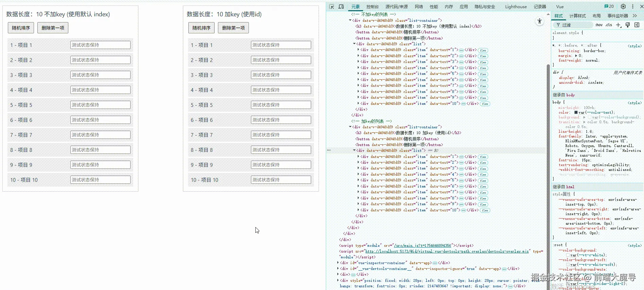Image resolution: width=644 pixels, height=290 pixels.
Task: Click the <style> source link for the body rule
Action: click(634, 103)
